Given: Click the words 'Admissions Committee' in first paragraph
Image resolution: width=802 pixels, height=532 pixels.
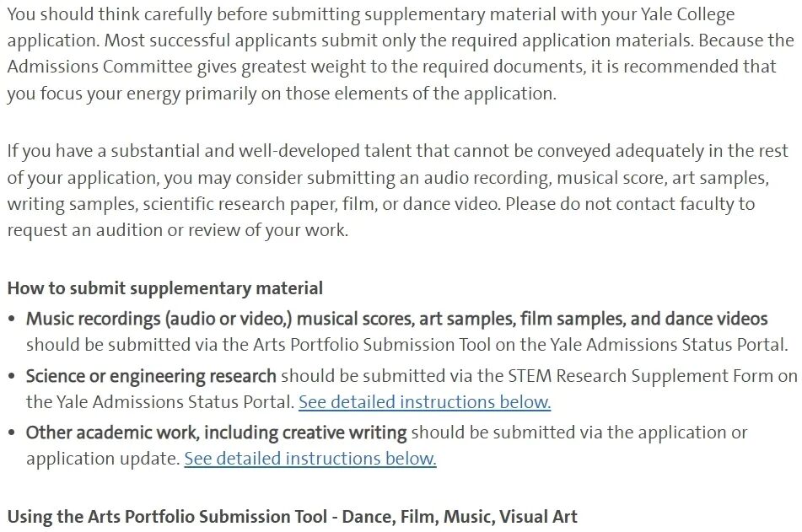Looking at the screenshot, I should [x=100, y=67].
